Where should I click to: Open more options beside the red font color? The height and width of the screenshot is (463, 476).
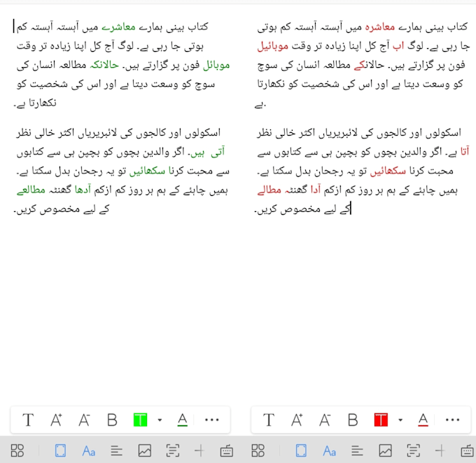[453, 420]
